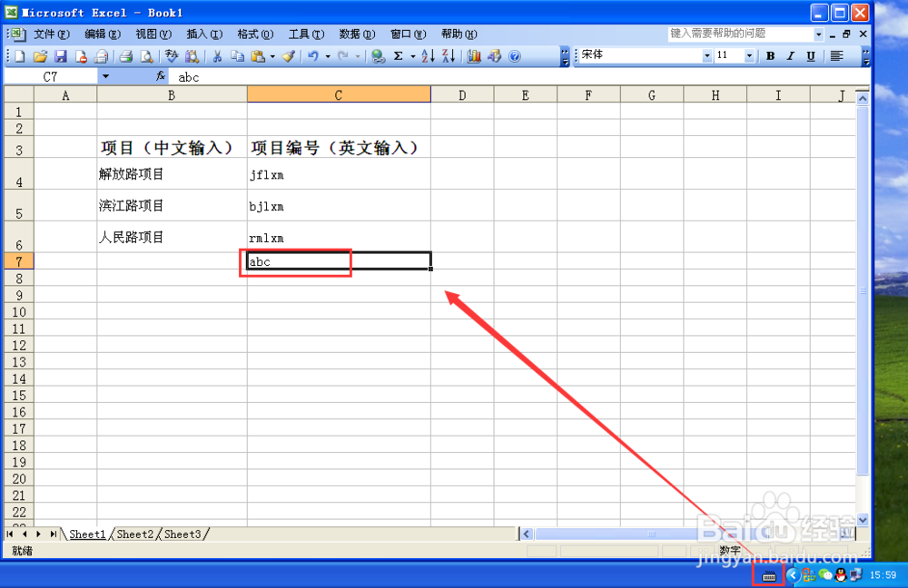
Task: Create a new workbook with New icon
Action: click(x=20, y=56)
